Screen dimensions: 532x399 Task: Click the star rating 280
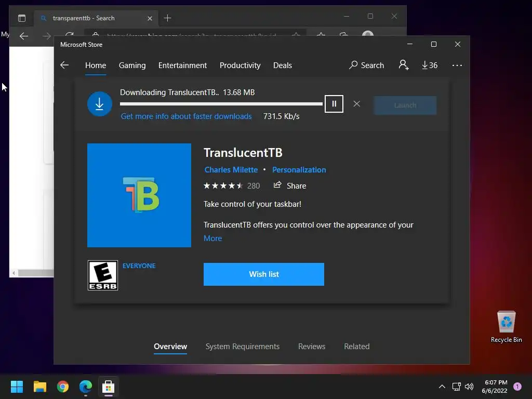click(x=232, y=185)
